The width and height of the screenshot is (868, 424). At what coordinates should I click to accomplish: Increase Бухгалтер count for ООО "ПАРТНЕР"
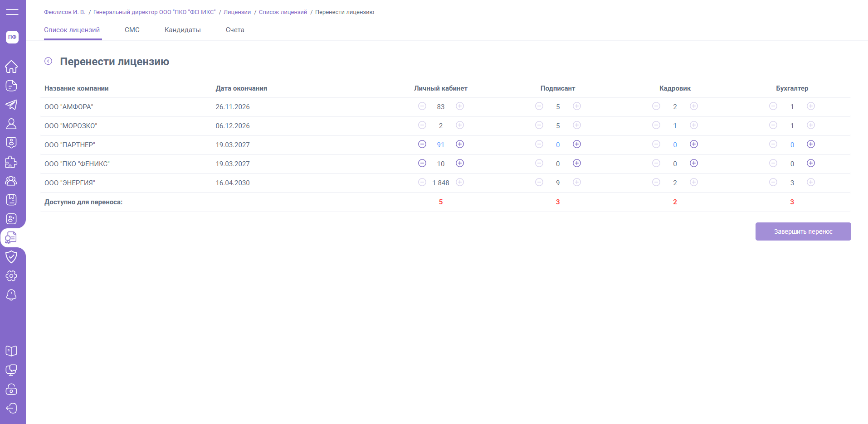tap(810, 144)
